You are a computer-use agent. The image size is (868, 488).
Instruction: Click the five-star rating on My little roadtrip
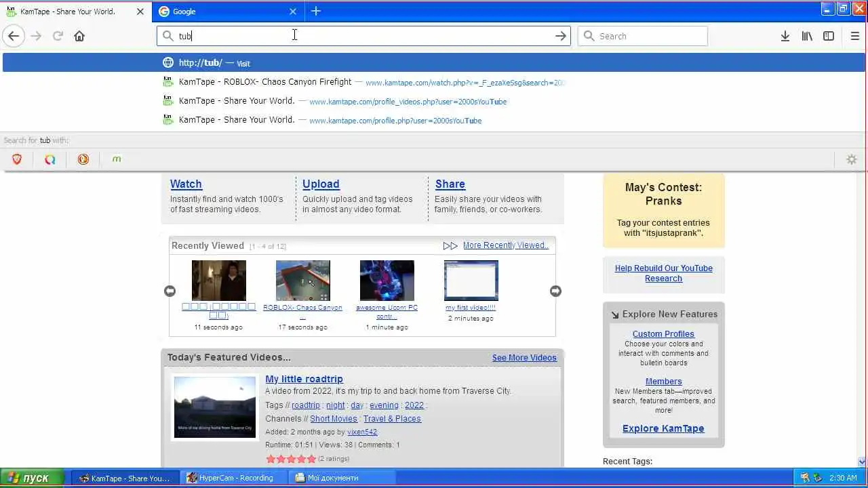[x=291, y=459]
